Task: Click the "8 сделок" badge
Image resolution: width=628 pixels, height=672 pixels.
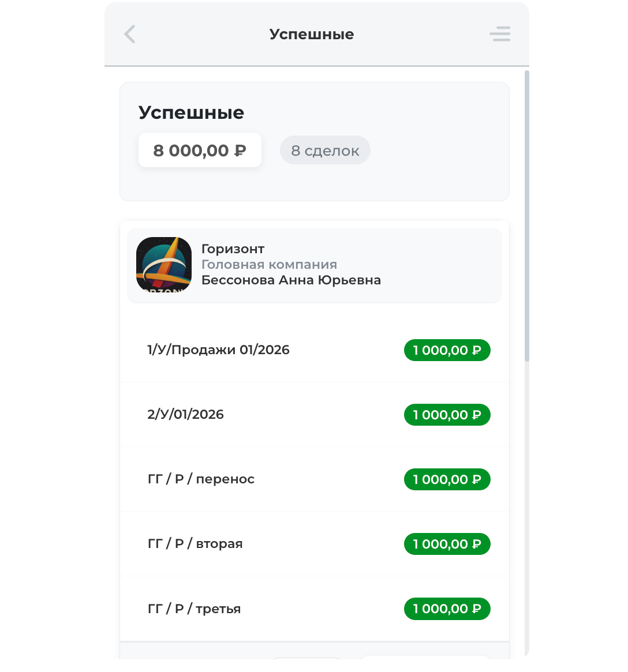Action: coord(325,151)
